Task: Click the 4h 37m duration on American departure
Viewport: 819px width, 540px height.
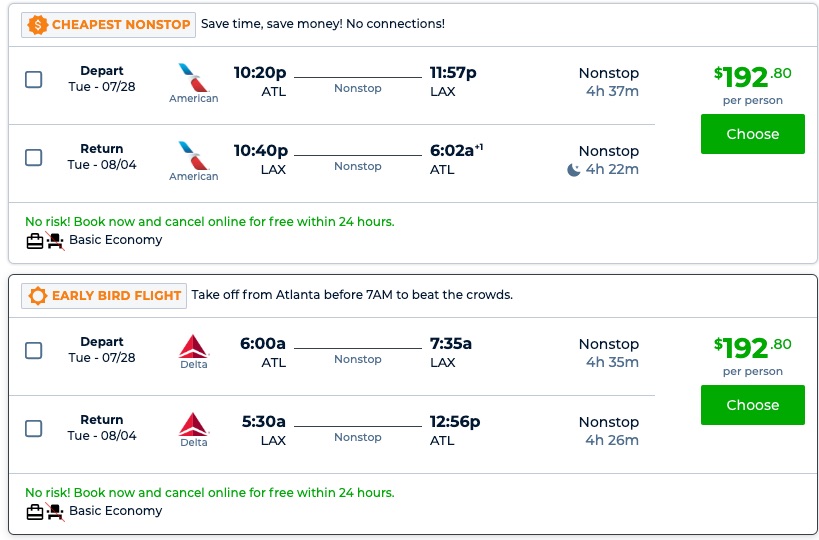Action: pos(612,92)
